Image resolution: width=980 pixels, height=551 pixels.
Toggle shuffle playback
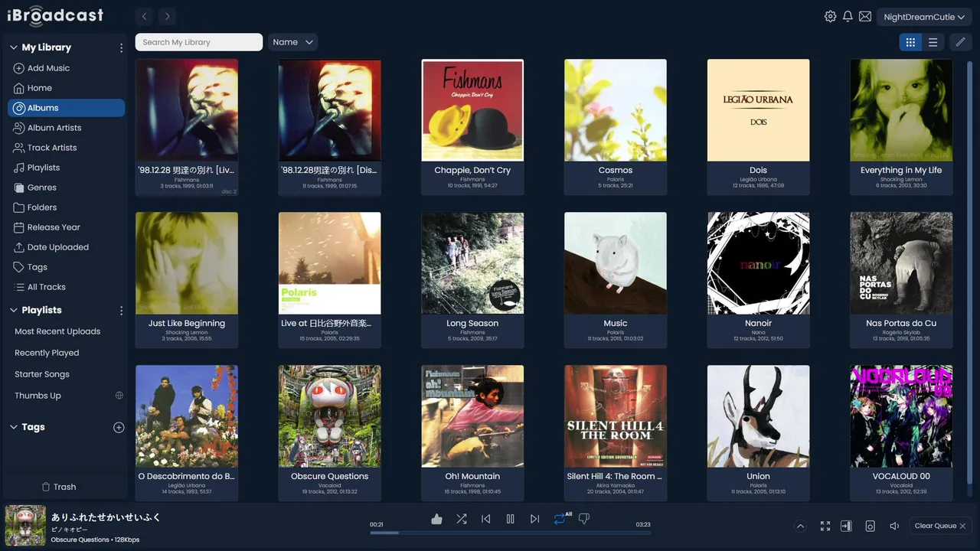pyautogui.click(x=462, y=519)
